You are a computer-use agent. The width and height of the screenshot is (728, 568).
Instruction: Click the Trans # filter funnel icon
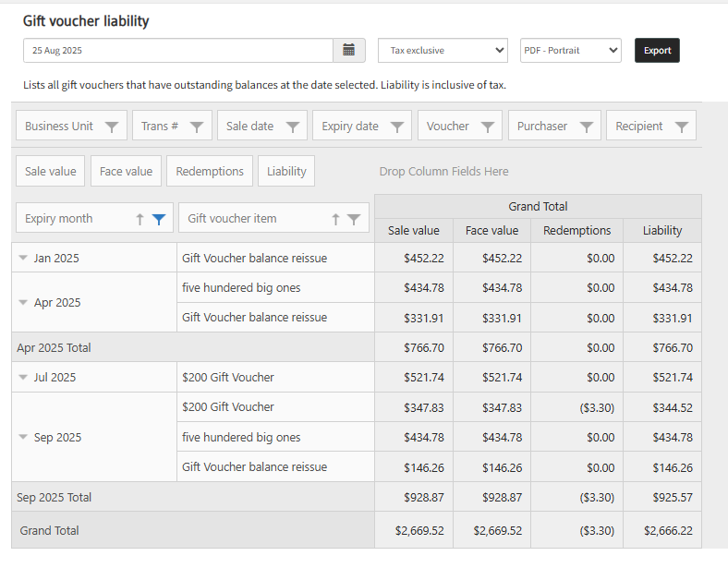coord(196,127)
